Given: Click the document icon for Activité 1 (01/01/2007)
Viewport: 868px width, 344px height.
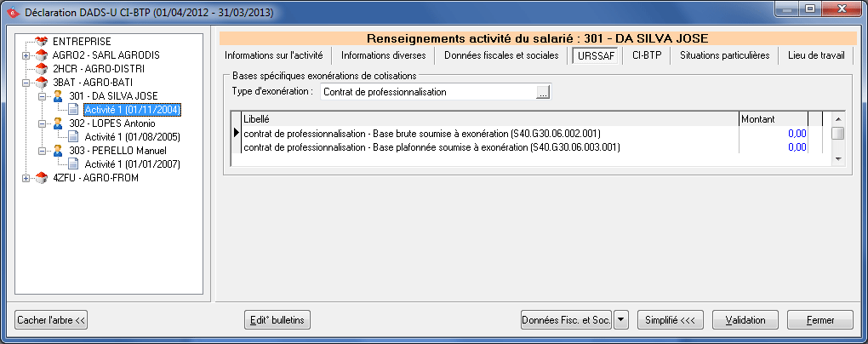Looking at the screenshot, I should [x=73, y=164].
